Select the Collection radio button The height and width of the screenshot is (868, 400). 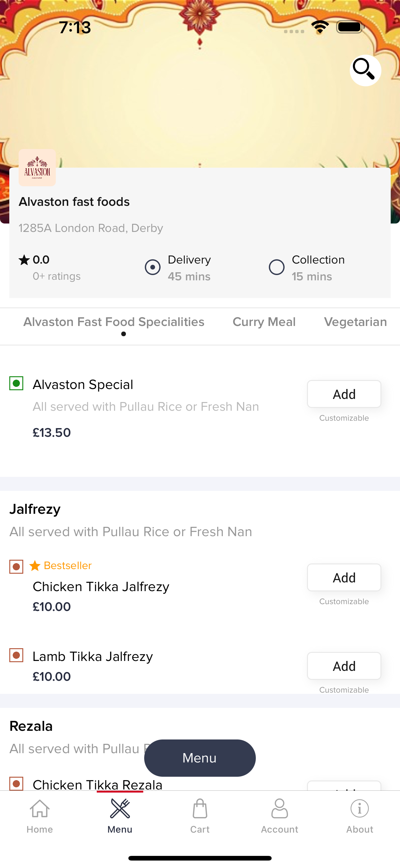pos(276,267)
